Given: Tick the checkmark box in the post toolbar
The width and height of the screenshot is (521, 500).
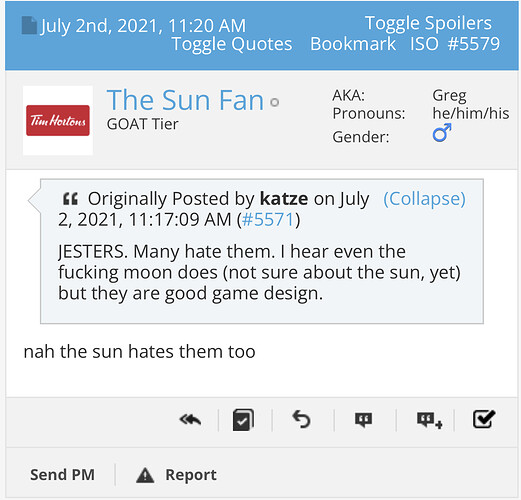Looking at the screenshot, I should pyautogui.click(x=484, y=419).
